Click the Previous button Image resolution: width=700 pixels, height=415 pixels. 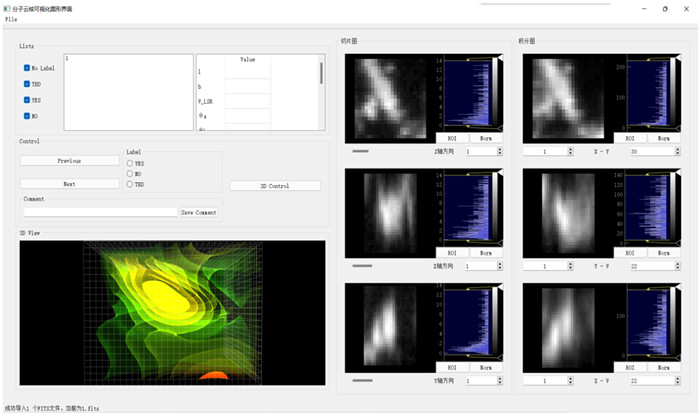[x=68, y=160]
